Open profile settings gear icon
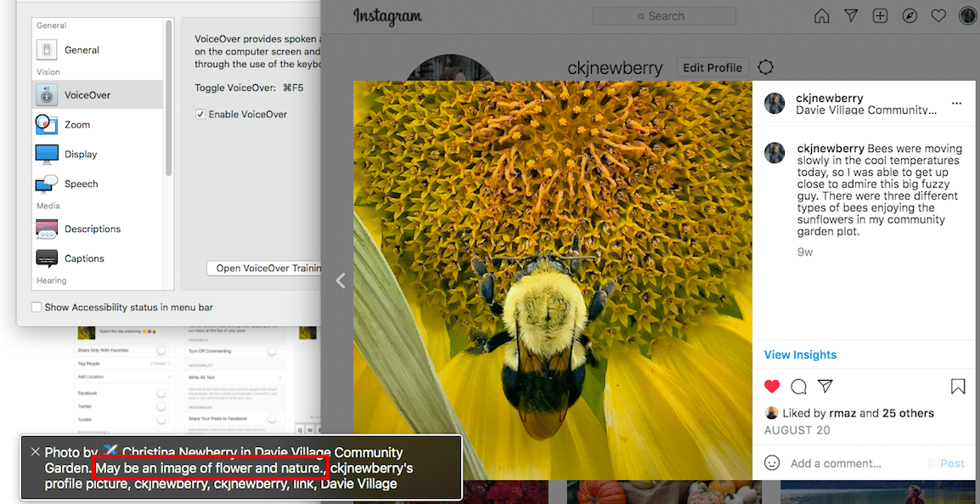This screenshot has height=504, width=980. pos(765,67)
